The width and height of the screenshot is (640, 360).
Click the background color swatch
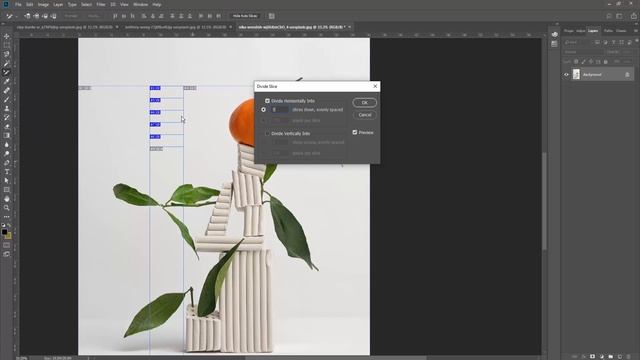point(8,236)
